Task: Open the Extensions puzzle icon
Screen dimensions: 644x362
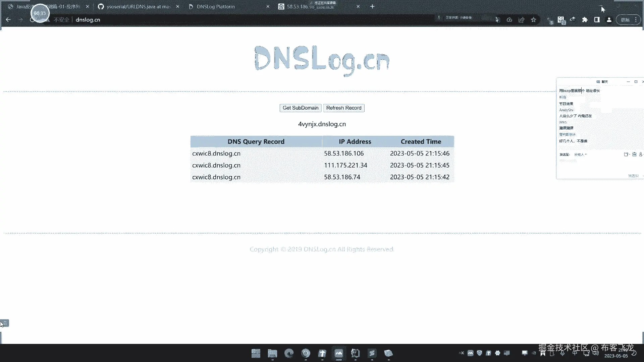Action: pos(585,20)
